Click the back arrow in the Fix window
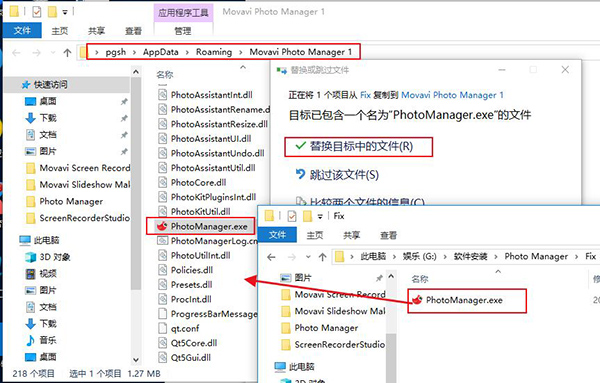The width and height of the screenshot is (600, 383). coord(271,257)
